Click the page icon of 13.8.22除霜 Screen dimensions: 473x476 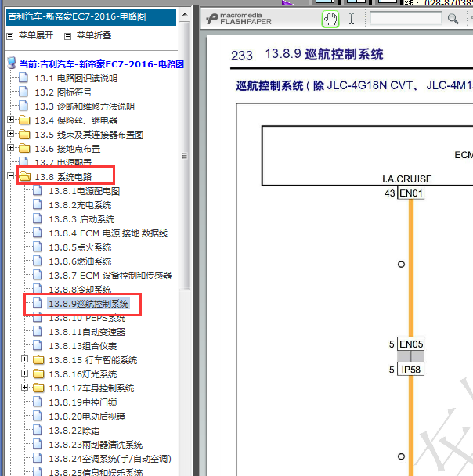coord(38,430)
